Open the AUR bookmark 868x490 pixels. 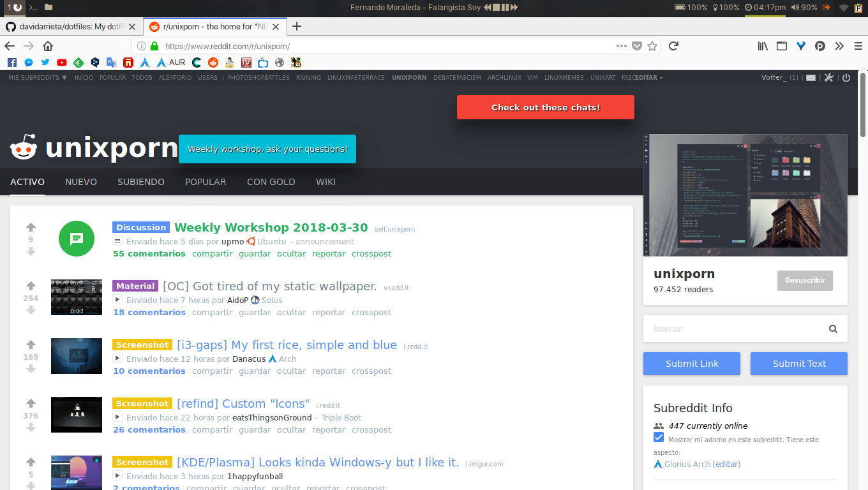coord(171,63)
